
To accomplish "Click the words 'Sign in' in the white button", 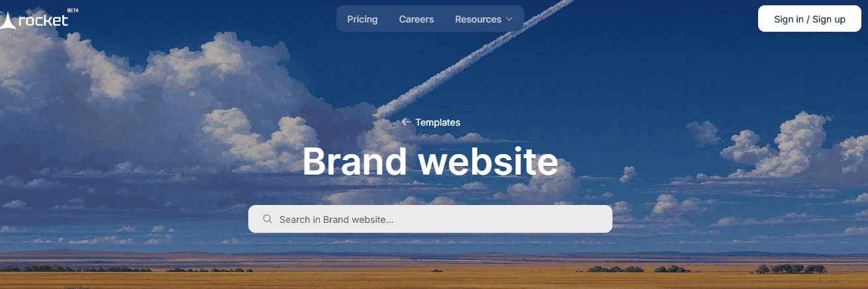I will click(x=789, y=19).
